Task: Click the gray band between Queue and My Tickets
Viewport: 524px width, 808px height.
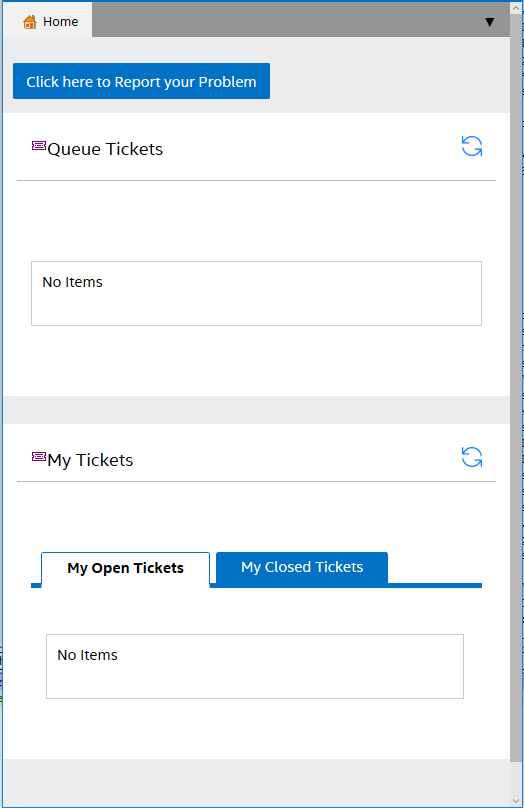Action: click(256, 410)
